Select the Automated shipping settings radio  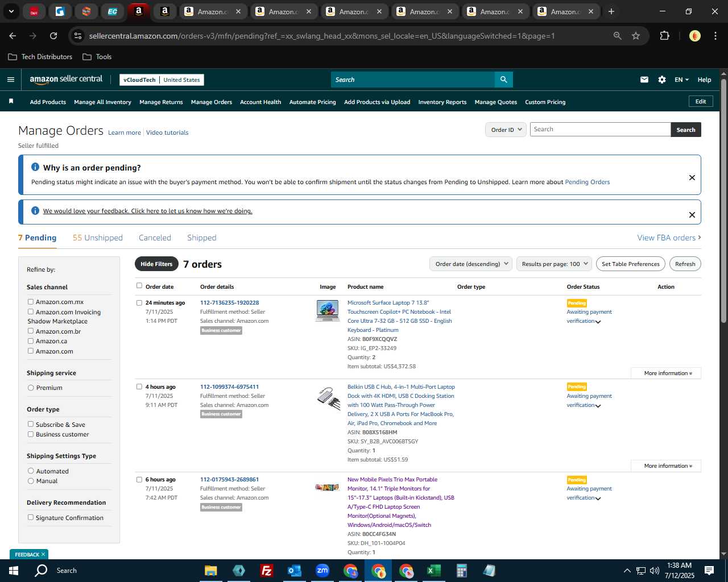click(x=31, y=471)
